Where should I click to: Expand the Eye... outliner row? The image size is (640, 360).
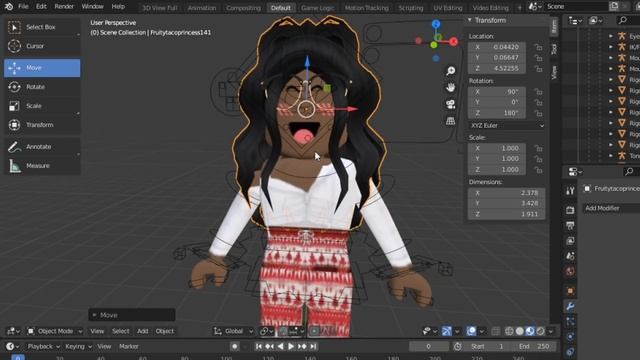pos(611,36)
